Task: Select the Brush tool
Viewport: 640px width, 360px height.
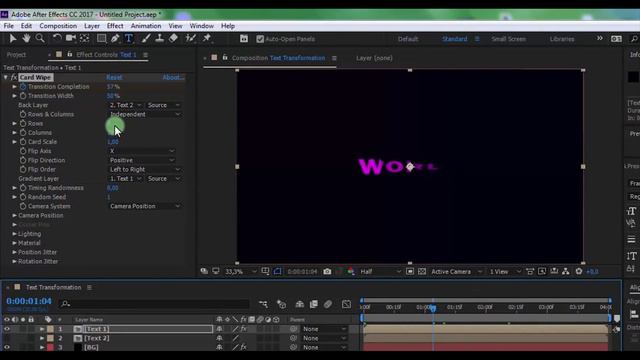Action: click(x=146, y=39)
